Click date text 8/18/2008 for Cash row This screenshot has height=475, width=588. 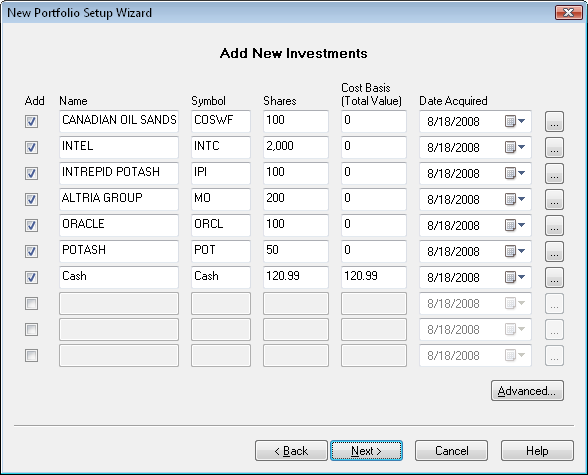(453, 277)
